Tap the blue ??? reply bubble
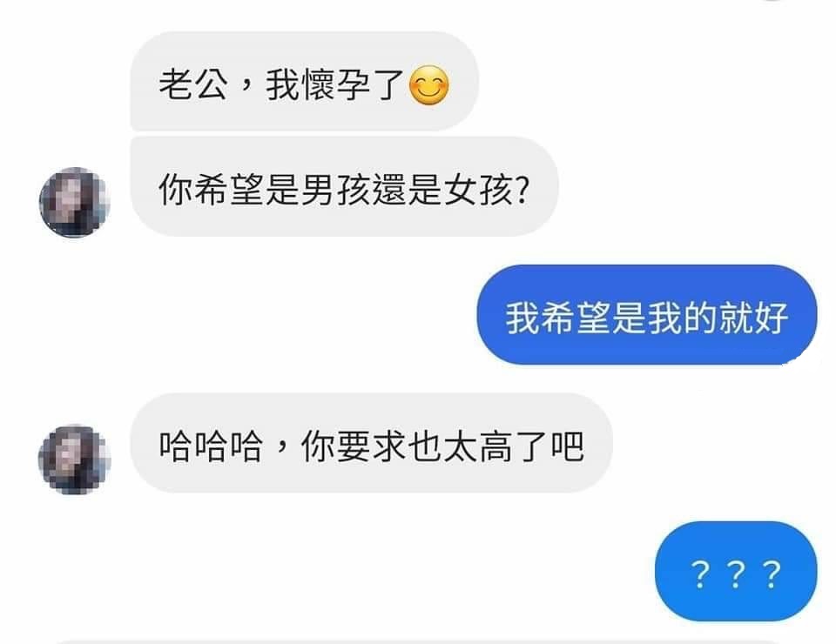This screenshot has height=644, width=836. point(736,572)
